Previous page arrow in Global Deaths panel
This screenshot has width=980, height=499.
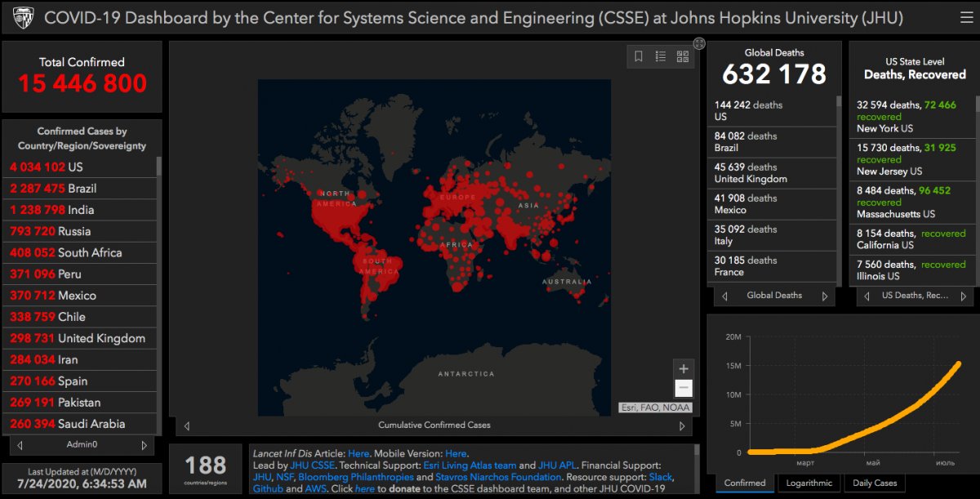click(x=725, y=296)
